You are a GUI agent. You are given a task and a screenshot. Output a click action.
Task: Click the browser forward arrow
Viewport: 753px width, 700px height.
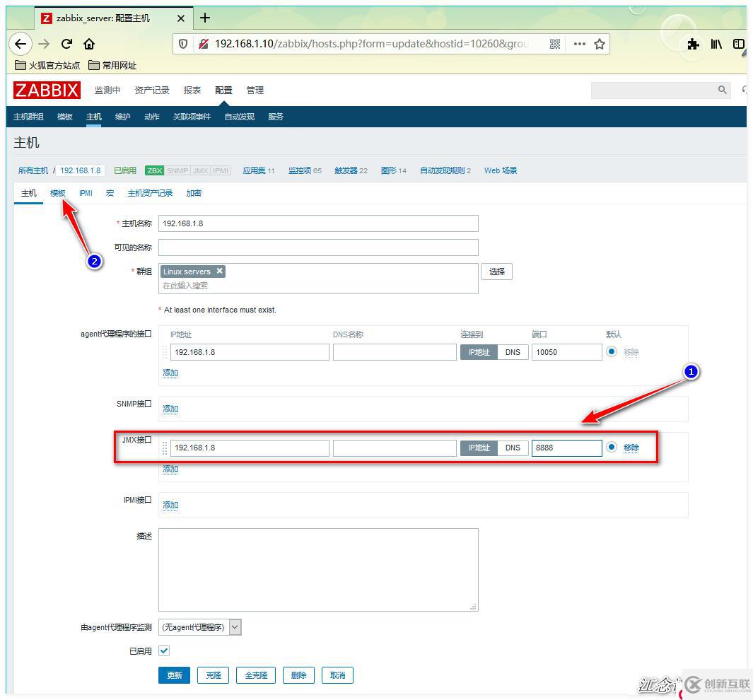44,44
